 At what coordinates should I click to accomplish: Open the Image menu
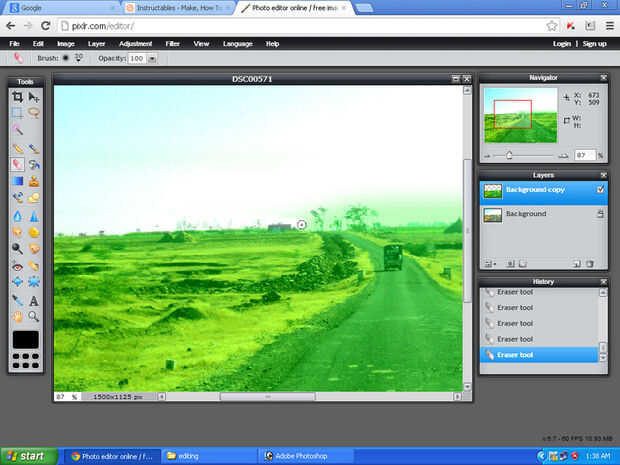coord(66,44)
